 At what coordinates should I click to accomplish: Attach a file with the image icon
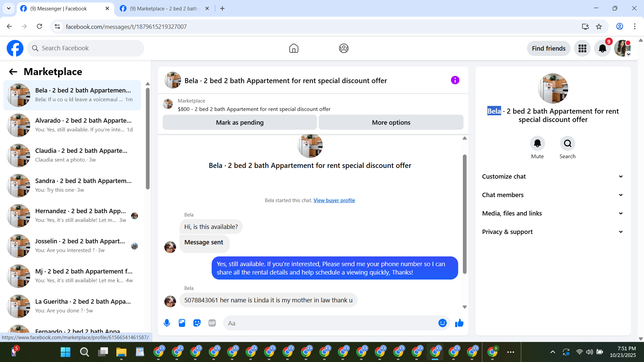click(182, 323)
